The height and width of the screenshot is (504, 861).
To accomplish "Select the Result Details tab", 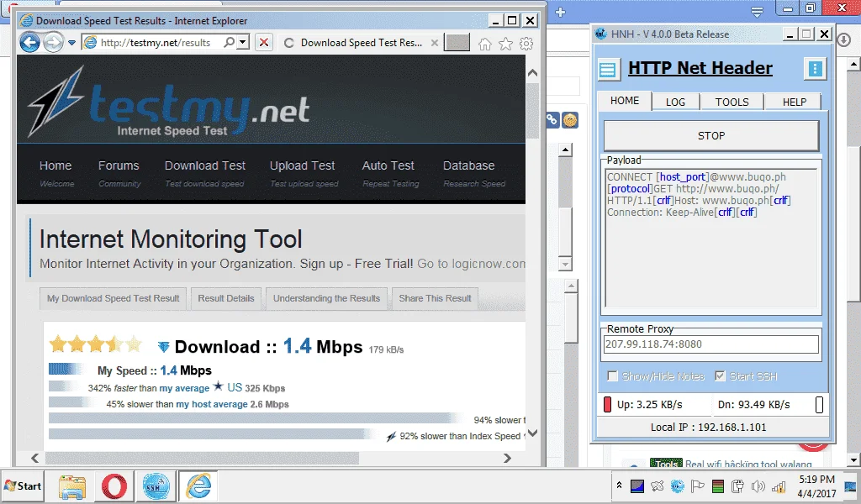I will pos(226,298).
